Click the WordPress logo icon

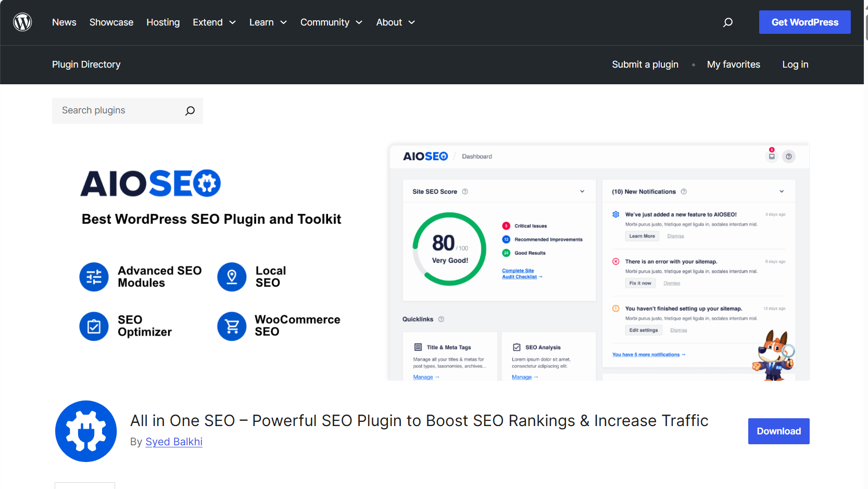[22, 22]
